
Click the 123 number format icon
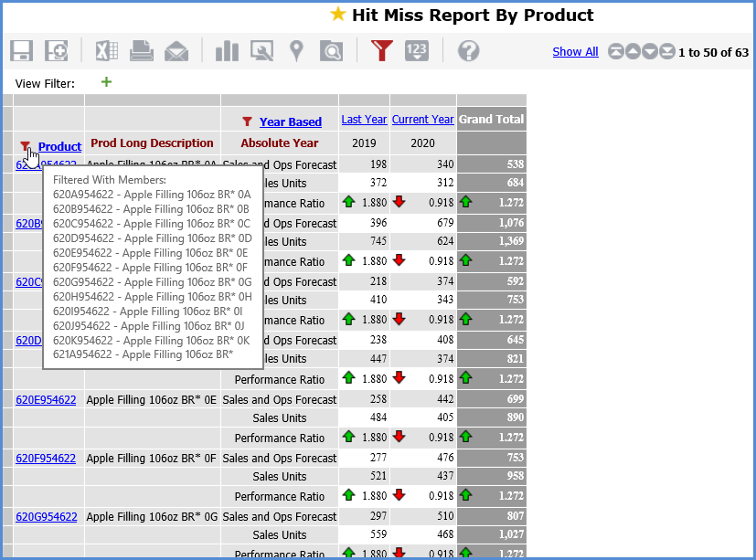tap(417, 51)
